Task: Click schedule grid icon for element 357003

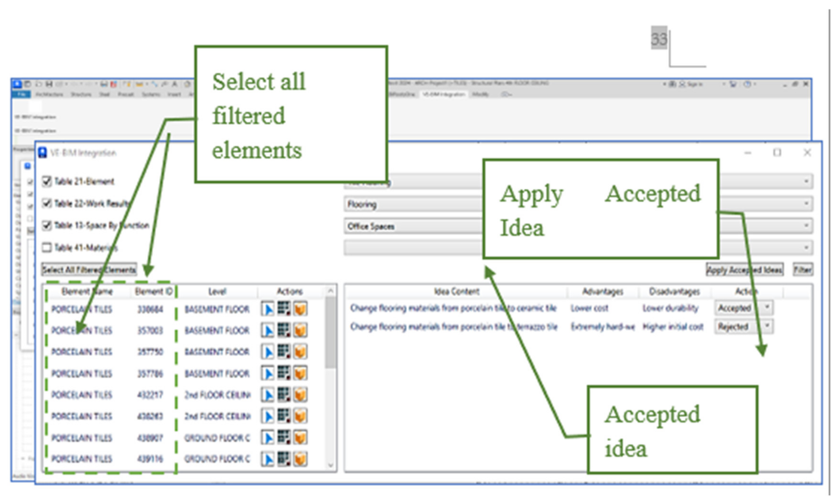Action: tap(284, 330)
